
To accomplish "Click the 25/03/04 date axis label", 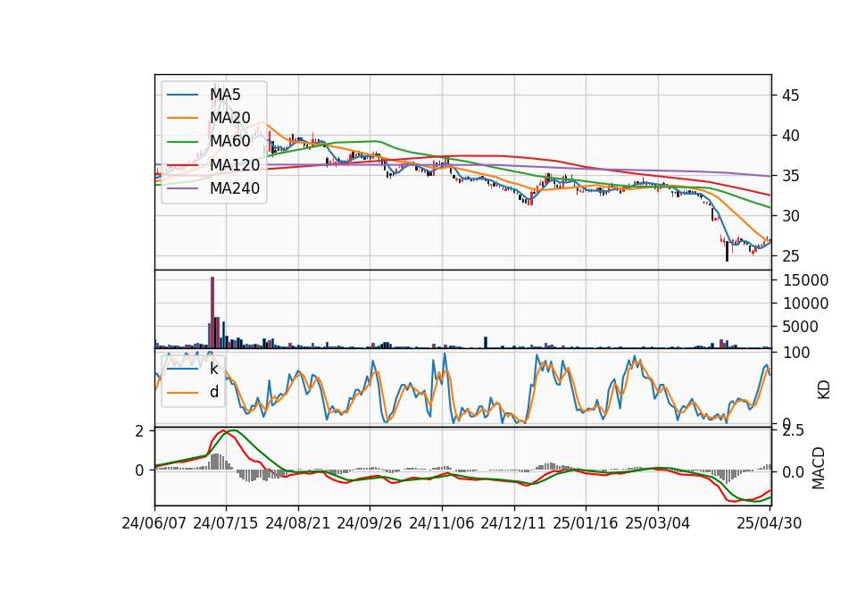I will 658,523.
